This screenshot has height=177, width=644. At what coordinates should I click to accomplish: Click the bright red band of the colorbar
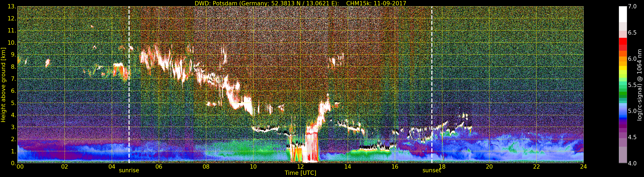(623, 41)
